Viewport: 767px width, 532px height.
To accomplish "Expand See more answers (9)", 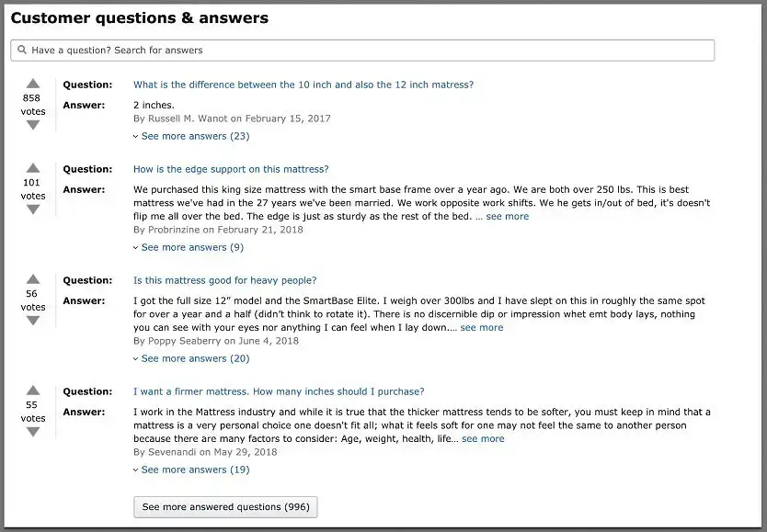I will point(192,247).
